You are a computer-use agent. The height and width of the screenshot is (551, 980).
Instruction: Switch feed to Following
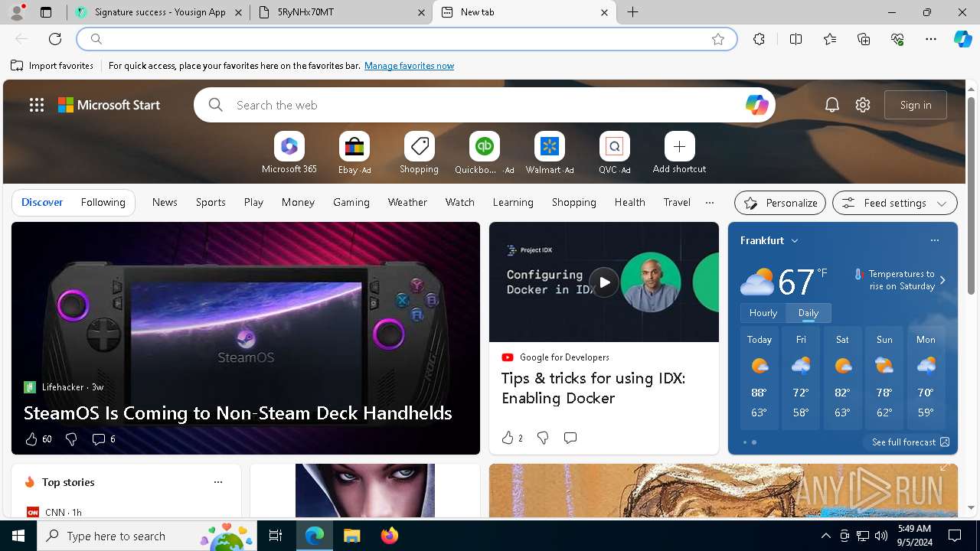(103, 202)
